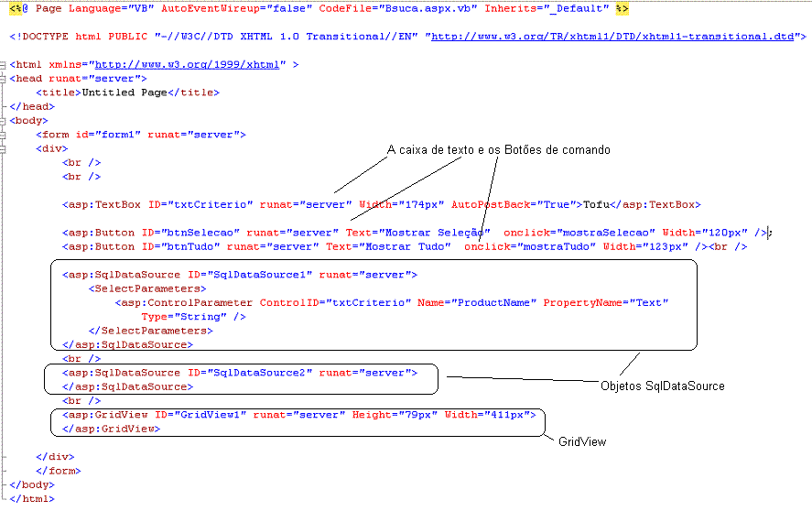Open the xhtml1-transitional.dtd URL link
812x511 pixels.
coord(612,37)
